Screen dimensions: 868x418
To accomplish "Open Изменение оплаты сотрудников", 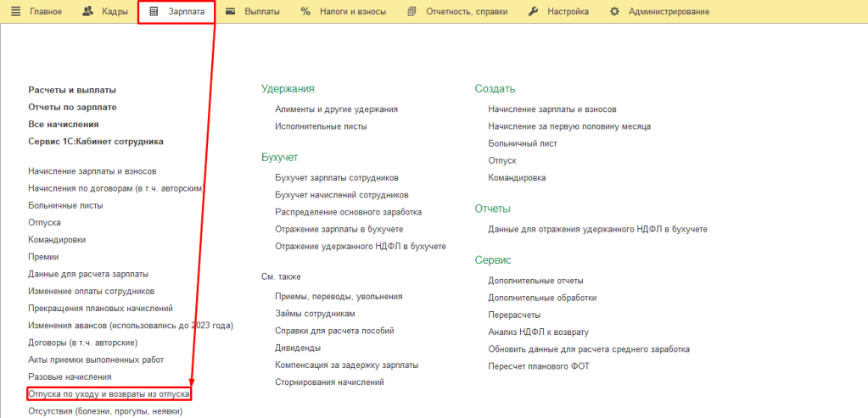I will coord(92,292).
